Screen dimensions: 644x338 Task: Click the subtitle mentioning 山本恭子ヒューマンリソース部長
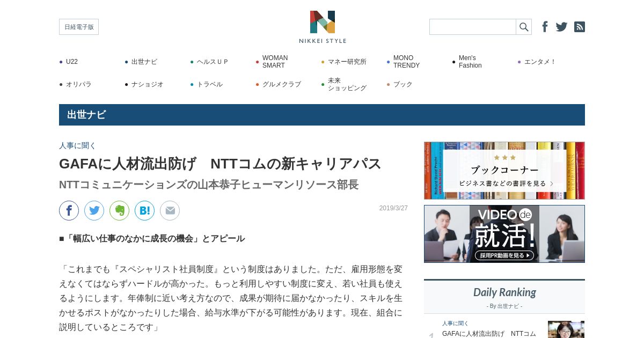(209, 185)
